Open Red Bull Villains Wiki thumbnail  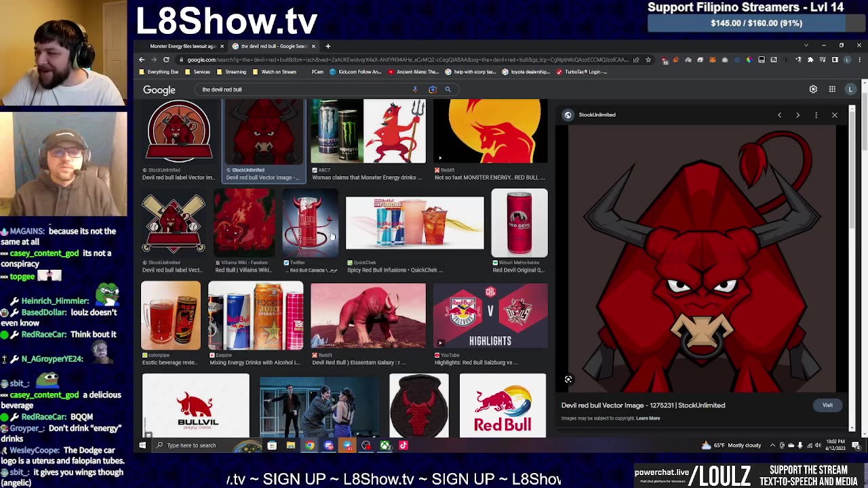coord(244,223)
